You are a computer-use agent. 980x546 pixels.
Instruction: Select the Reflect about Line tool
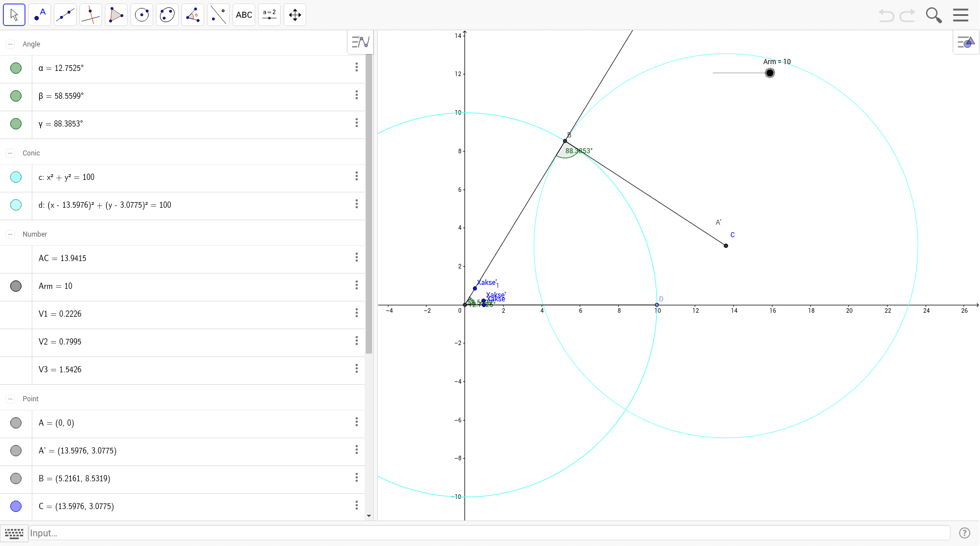[218, 15]
